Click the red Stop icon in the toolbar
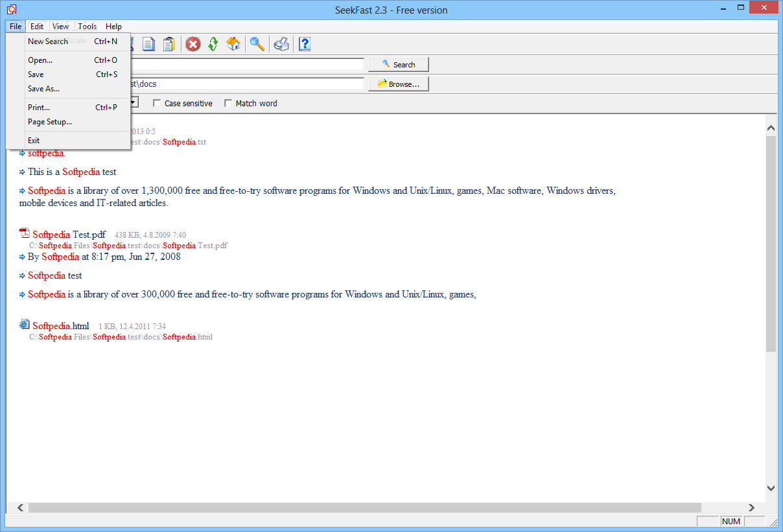Viewport: 783px width, 532px height. [193, 44]
